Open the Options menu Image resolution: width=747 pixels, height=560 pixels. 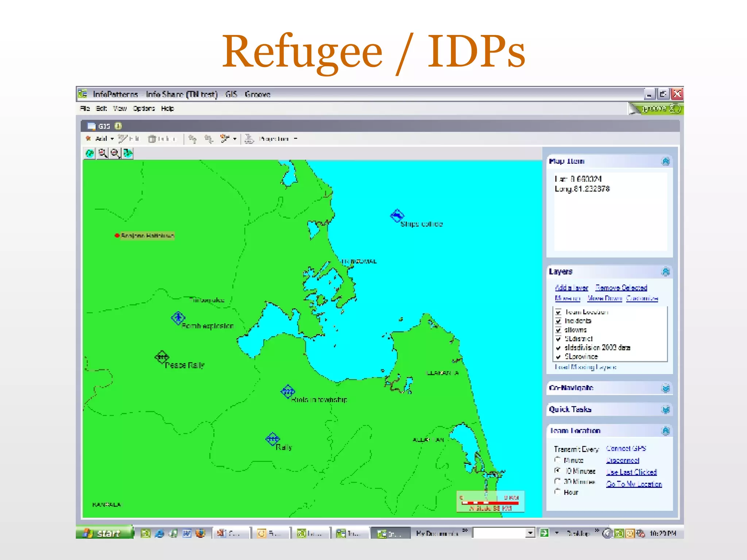click(x=144, y=109)
